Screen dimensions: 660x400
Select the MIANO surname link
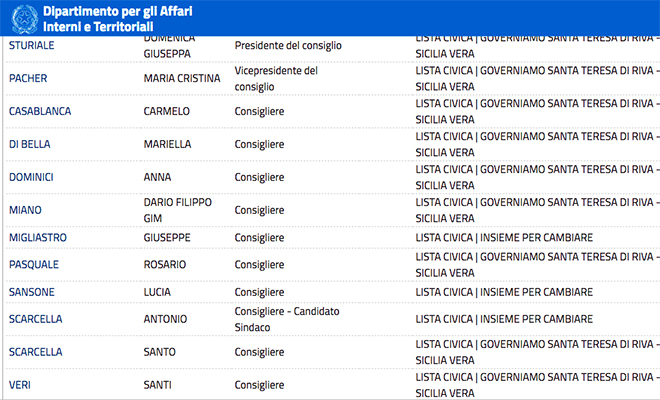(x=25, y=210)
